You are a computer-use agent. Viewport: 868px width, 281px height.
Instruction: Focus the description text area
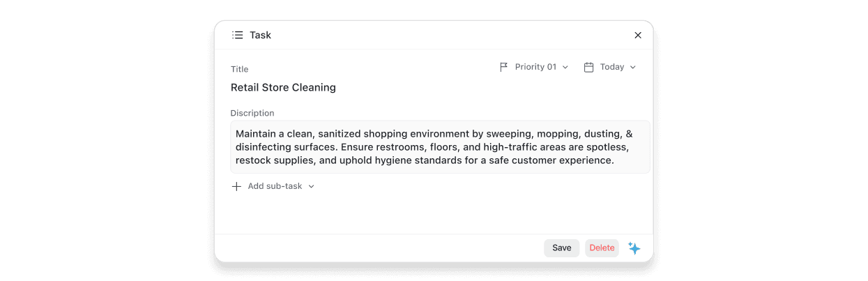pos(440,146)
